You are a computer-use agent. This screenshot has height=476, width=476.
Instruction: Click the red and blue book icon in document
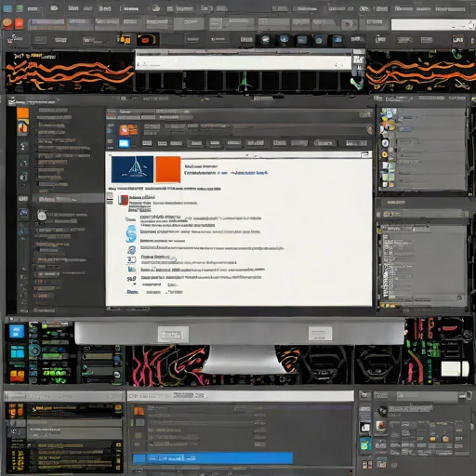click(x=123, y=200)
